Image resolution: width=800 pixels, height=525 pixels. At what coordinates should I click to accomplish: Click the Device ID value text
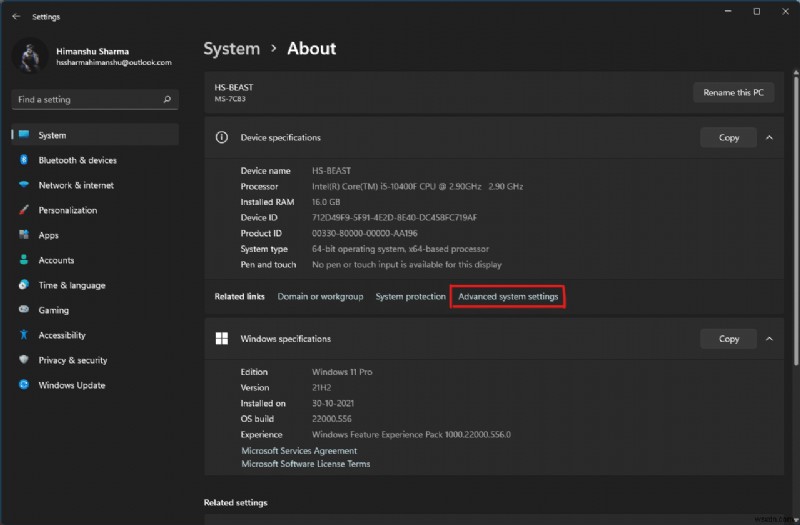point(394,217)
